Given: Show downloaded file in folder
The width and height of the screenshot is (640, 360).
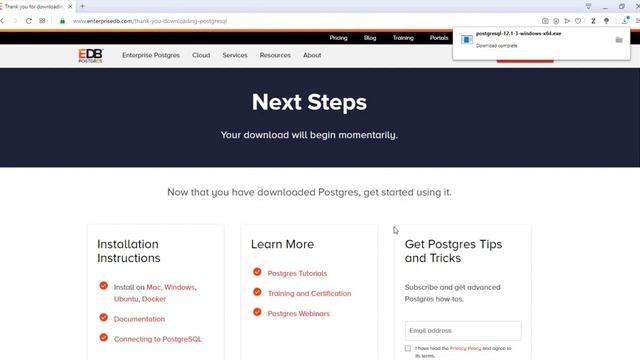Looking at the screenshot, I should pyautogui.click(x=619, y=40).
